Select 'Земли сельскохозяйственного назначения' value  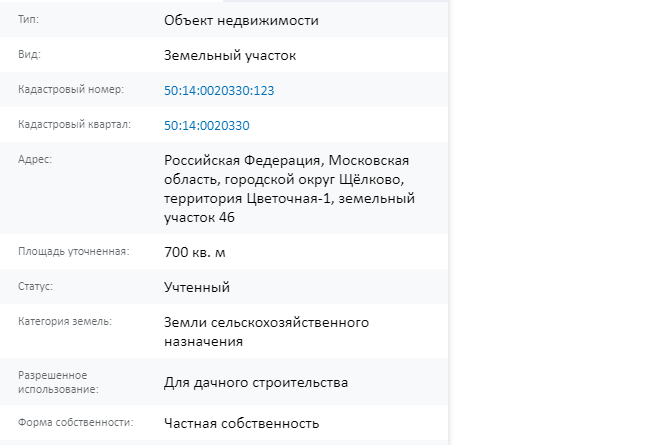(x=267, y=331)
